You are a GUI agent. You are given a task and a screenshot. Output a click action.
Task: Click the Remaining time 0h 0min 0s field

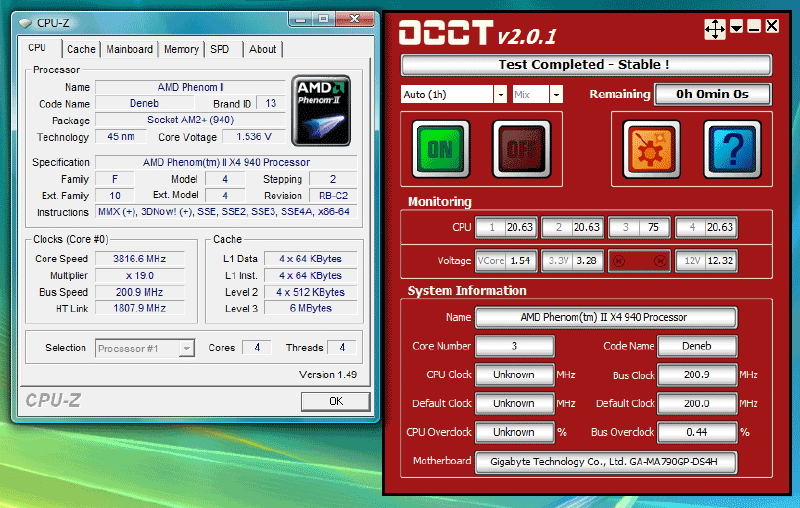pyautogui.click(x=712, y=94)
